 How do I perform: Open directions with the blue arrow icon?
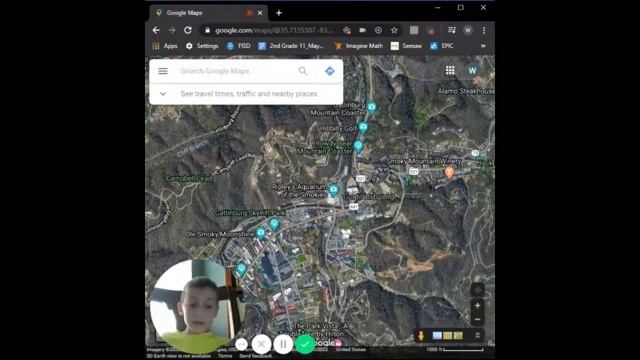(x=329, y=71)
